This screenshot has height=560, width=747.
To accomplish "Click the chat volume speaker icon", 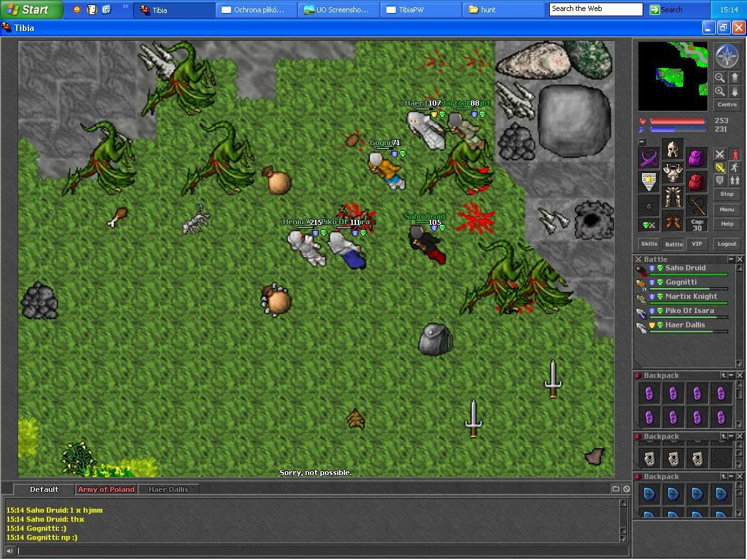I will 10,551.
